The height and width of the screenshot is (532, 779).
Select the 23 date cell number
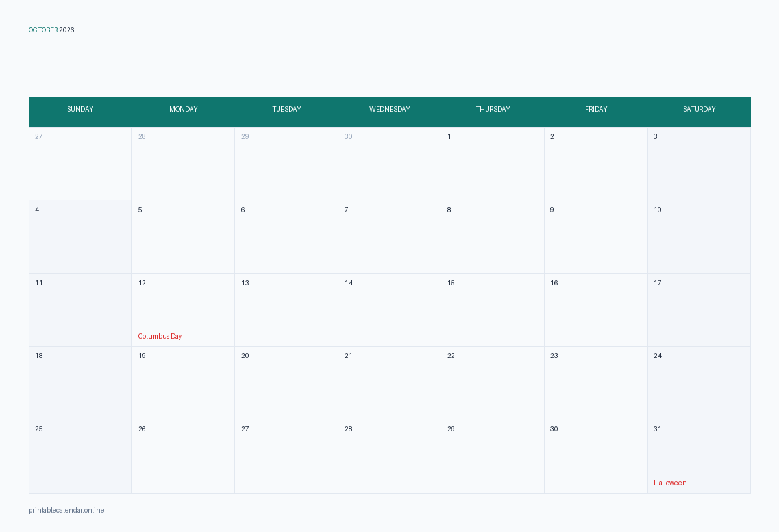tap(554, 356)
